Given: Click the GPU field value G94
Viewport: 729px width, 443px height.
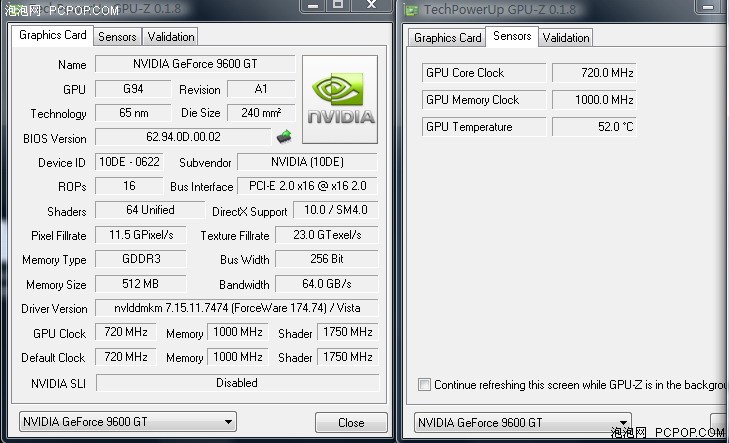Looking at the screenshot, I should 133,89.
